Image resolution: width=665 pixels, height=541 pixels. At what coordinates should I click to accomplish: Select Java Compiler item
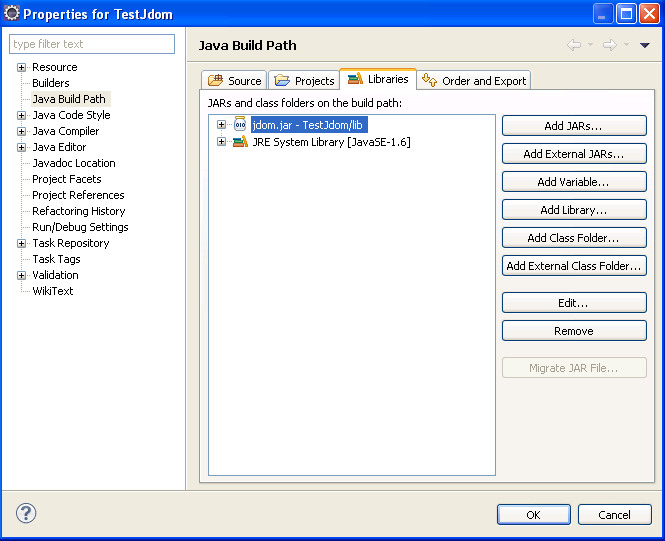(x=66, y=131)
